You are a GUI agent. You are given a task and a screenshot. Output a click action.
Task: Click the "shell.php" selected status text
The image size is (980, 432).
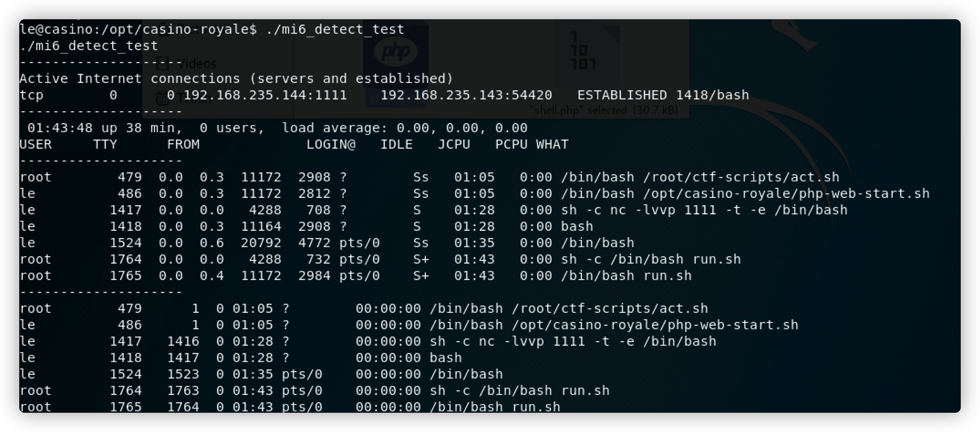coord(603,110)
